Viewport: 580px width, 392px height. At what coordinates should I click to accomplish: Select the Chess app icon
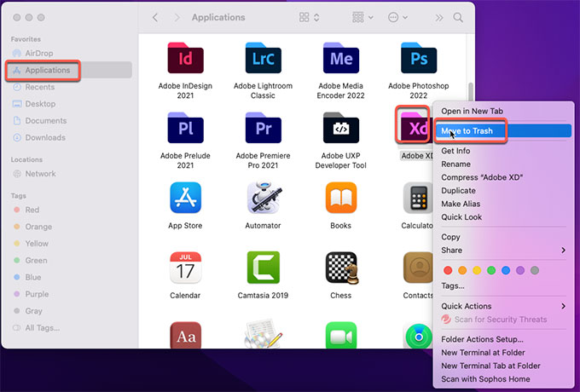click(x=342, y=268)
